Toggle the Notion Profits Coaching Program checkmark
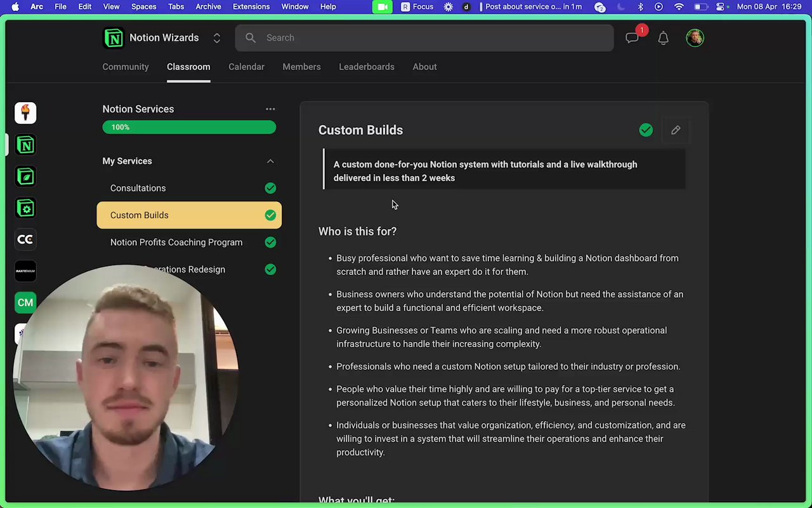The height and width of the screenshot is (508, 812). pos(270,243)
